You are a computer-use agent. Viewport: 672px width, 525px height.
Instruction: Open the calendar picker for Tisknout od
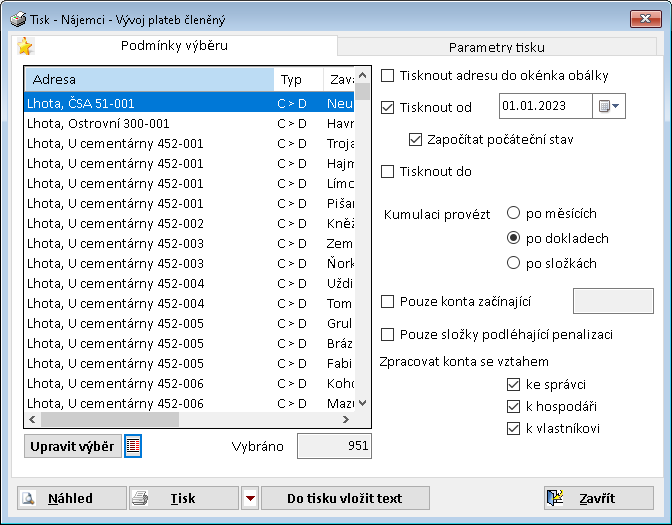coord(609,107)
